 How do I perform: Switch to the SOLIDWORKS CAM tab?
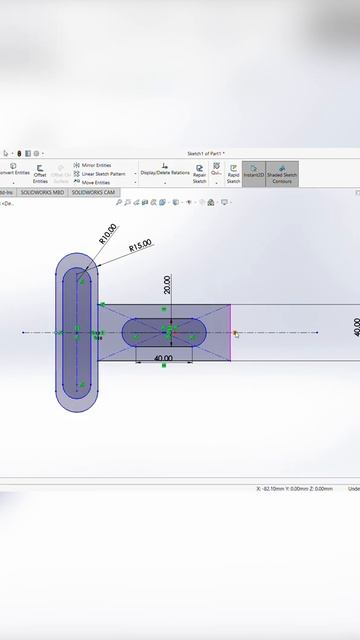click(x=93, y=192)
